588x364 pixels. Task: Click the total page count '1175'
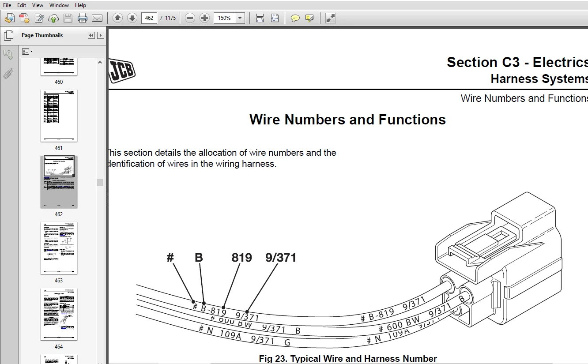170,18
